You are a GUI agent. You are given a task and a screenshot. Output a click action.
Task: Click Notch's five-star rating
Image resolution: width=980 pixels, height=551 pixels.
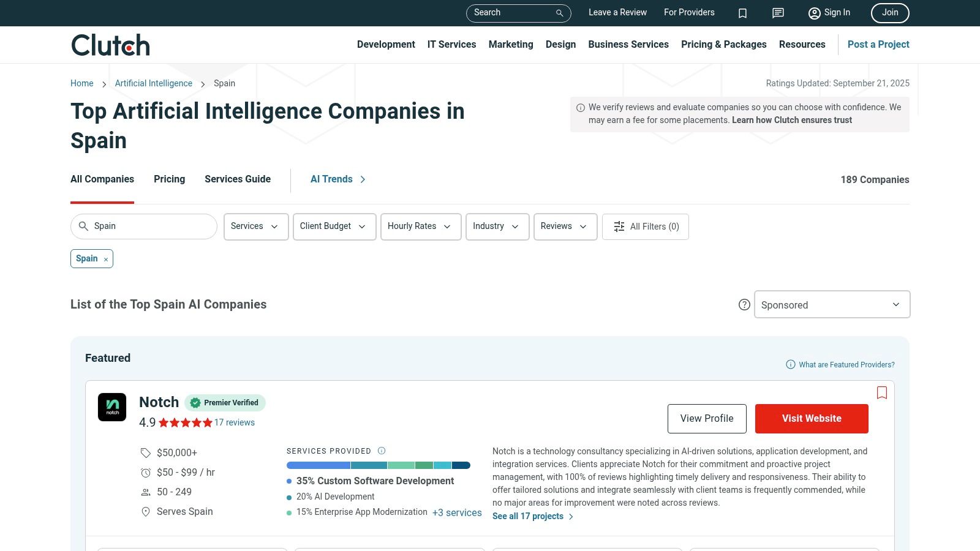tap(186, 422)
